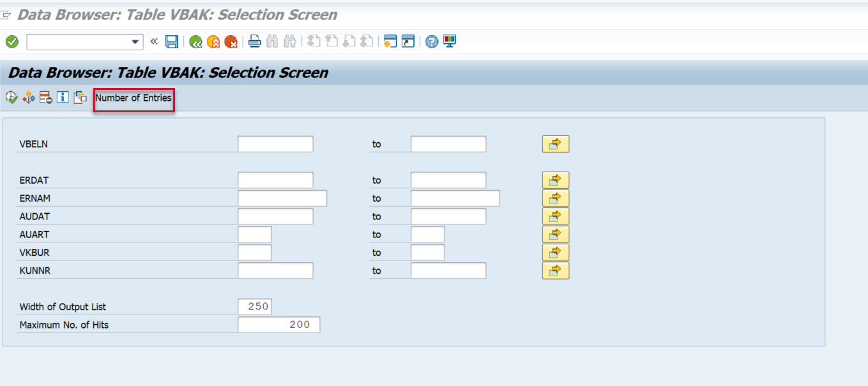Click the Save diskette icon
This screenshot has width=868, height=386.
172,42
